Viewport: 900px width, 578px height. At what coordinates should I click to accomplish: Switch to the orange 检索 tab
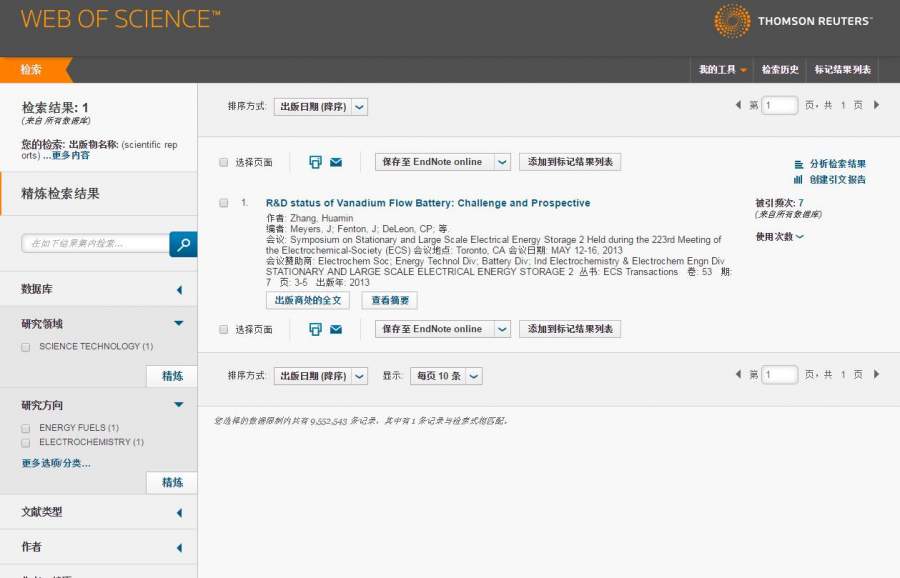tap(33, 70)
